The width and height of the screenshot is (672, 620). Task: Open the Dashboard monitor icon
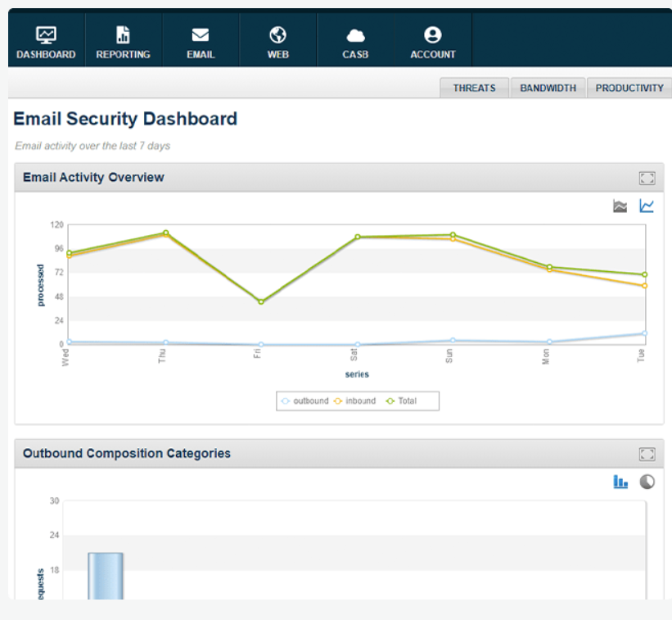[x=46, y=35]
